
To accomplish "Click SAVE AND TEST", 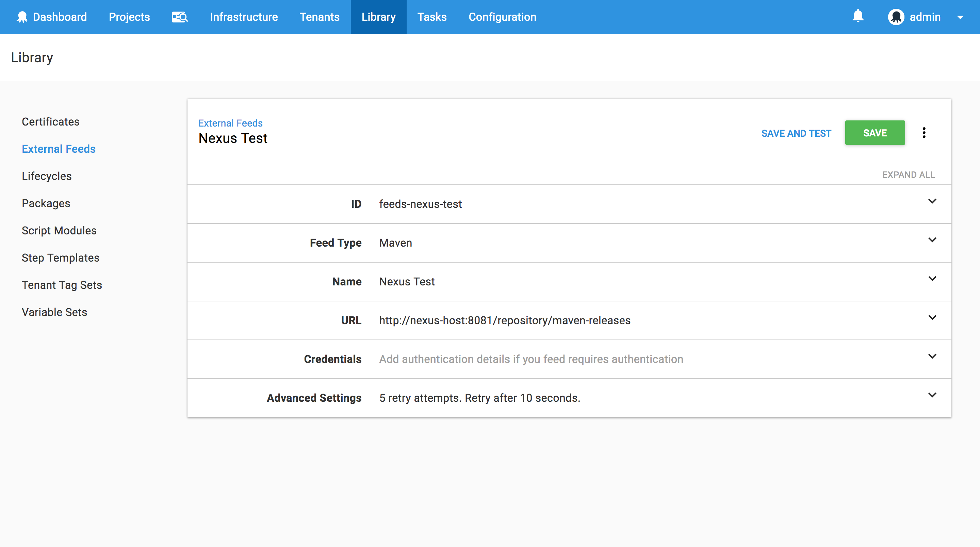I will pos(796,133).
